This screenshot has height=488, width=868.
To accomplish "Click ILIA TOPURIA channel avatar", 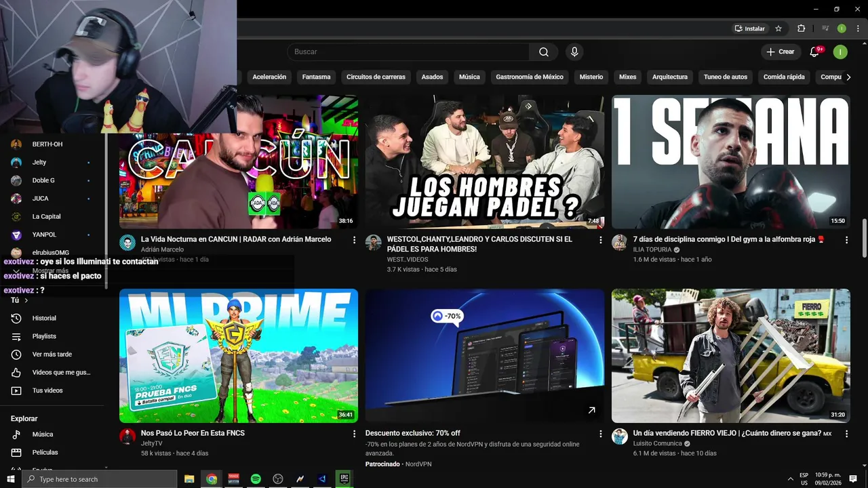I will click(620, 243).
